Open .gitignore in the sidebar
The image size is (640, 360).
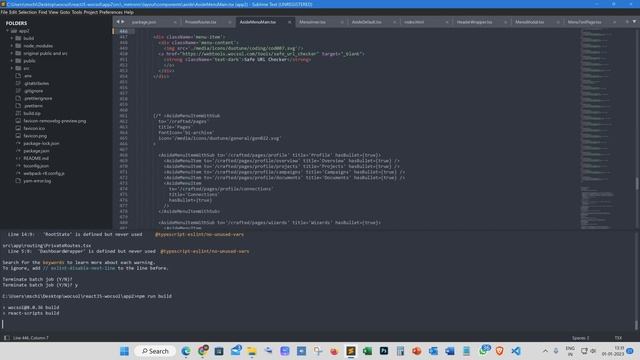33,91
